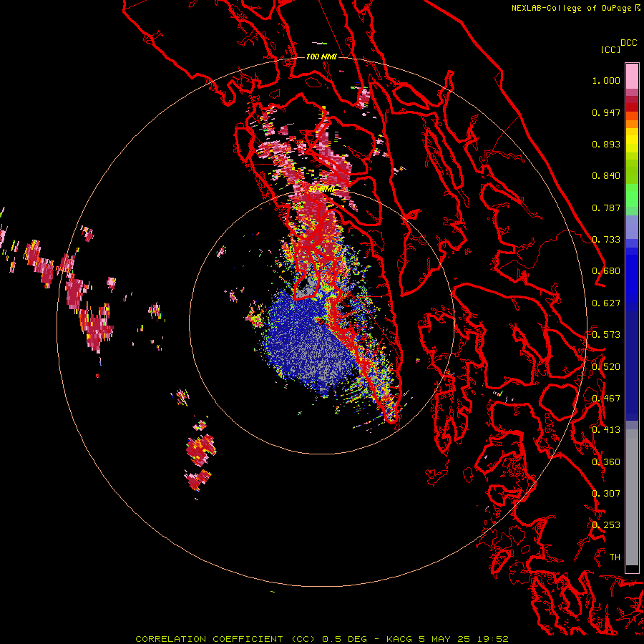Click the Correlation Coefficient KACG caption text
Image resolution: width=644 pixels, height=644 pixels.
[x=322, y=639]
